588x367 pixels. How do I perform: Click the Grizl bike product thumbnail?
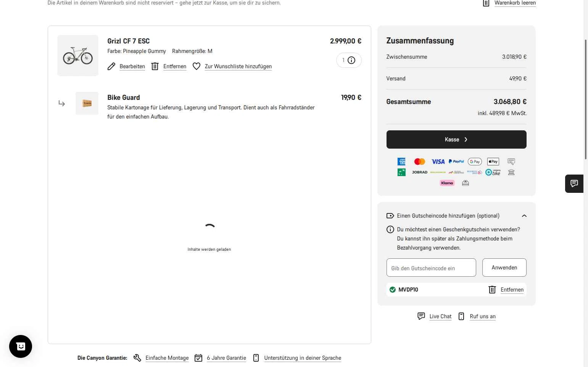pos(78,56)
